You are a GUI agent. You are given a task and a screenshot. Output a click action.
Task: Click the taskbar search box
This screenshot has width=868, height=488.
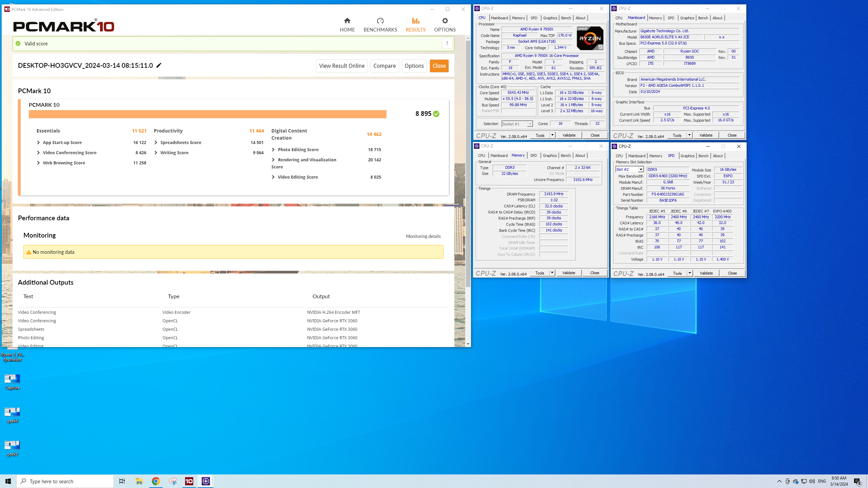click(x=65, y=481)
